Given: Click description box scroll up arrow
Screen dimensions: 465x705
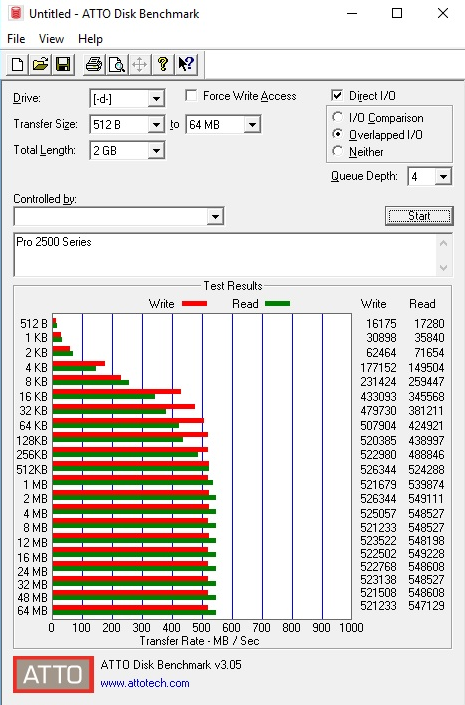Looking at the screenshot, I should coord(443,243).
